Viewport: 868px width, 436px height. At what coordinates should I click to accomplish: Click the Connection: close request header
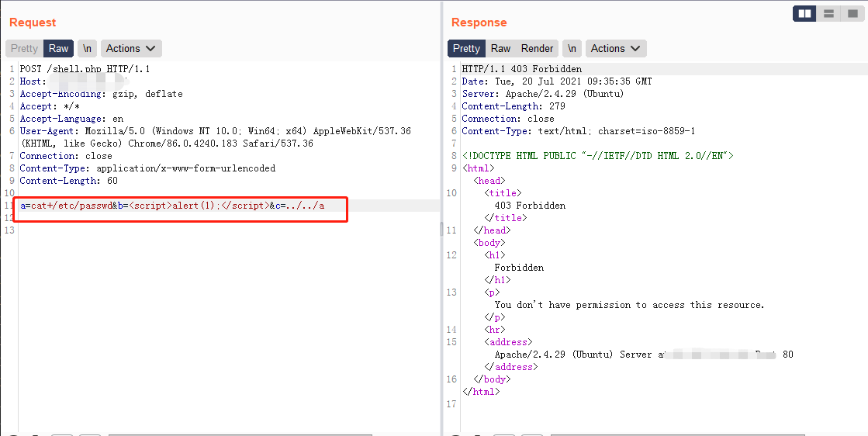(66, 156)
